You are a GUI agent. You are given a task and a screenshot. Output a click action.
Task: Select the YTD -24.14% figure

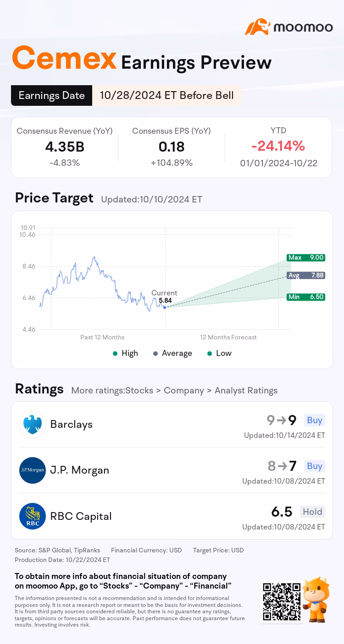tap(278, 146)
